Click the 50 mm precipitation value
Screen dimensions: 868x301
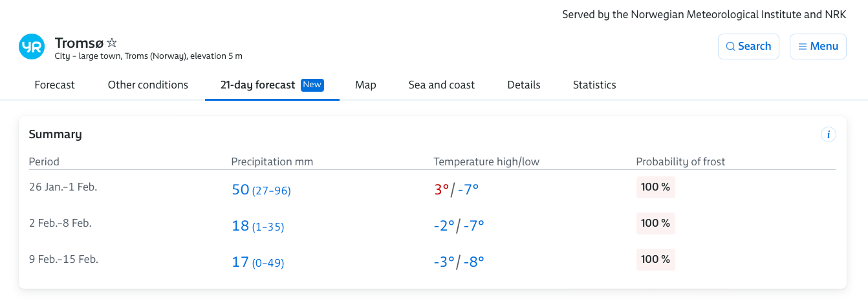(x=241, y=190)
